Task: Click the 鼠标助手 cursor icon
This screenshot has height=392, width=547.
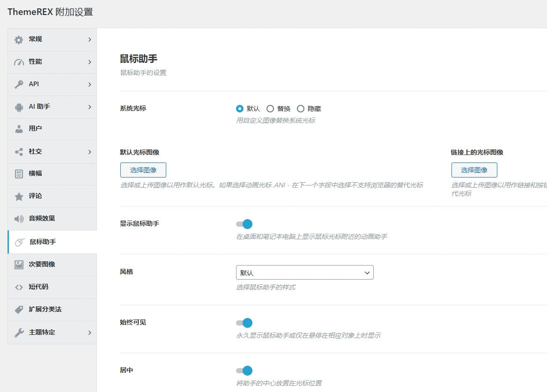Action: (x=20, y=241)
